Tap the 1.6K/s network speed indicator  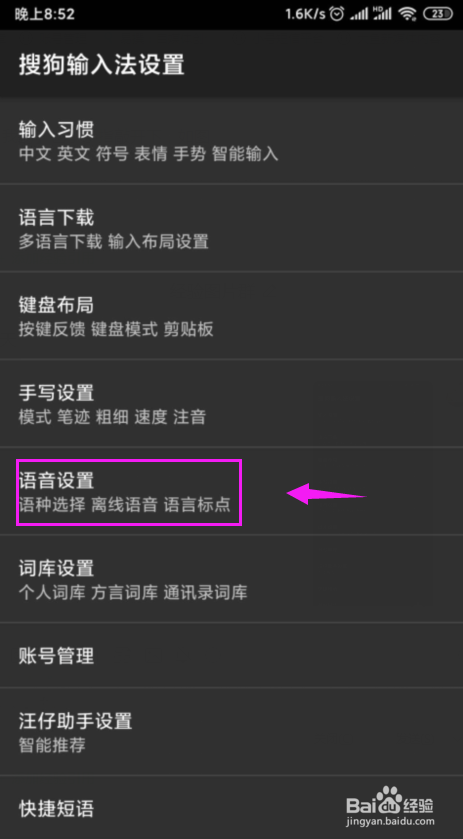[305, 14]
